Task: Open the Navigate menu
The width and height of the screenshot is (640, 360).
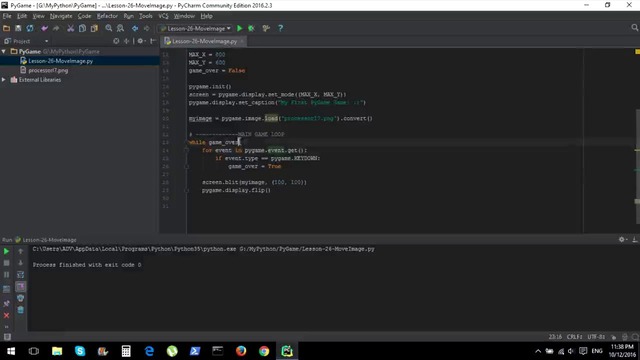Action: pyautogui.click(x=61, y=16)
